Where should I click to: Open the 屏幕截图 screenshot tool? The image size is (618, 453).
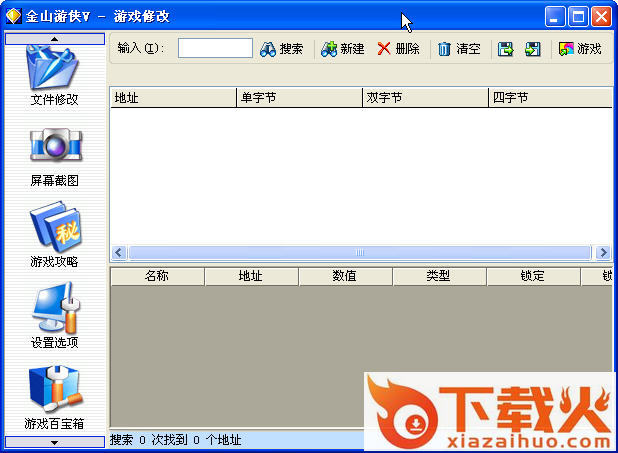(54, 158)
